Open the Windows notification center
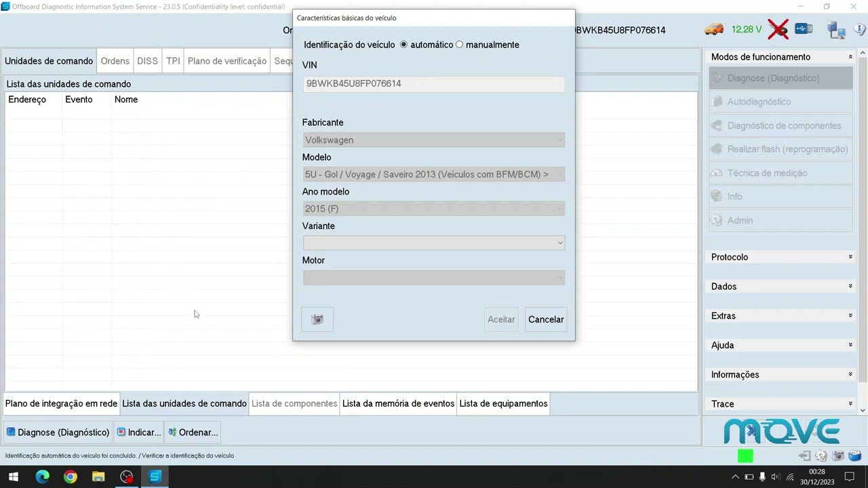This screenshot has width=868, height=488. [849, 477]
